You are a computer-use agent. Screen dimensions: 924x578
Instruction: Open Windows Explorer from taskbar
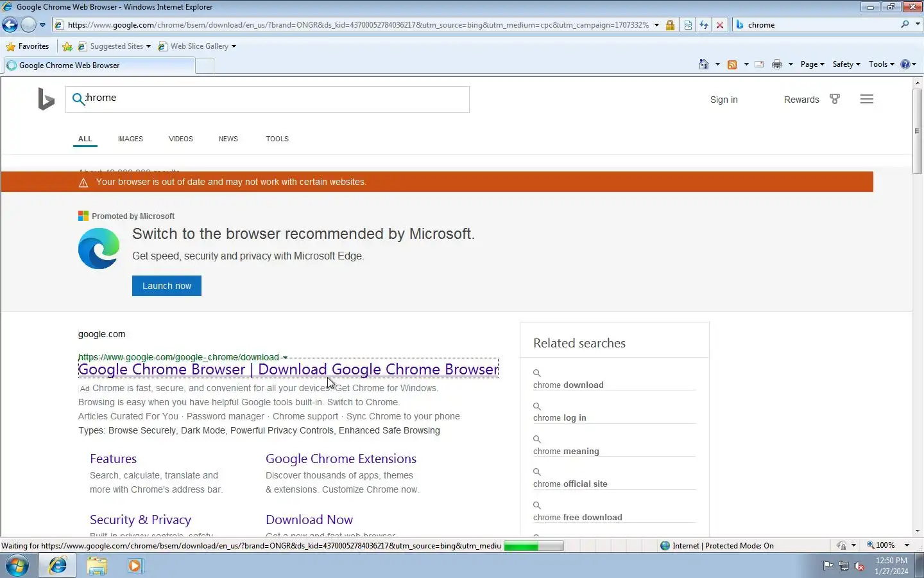97,566
